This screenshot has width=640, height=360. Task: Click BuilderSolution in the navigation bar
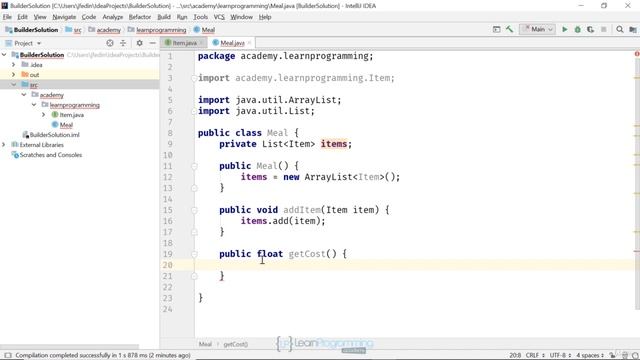click(x=32, y=30)
